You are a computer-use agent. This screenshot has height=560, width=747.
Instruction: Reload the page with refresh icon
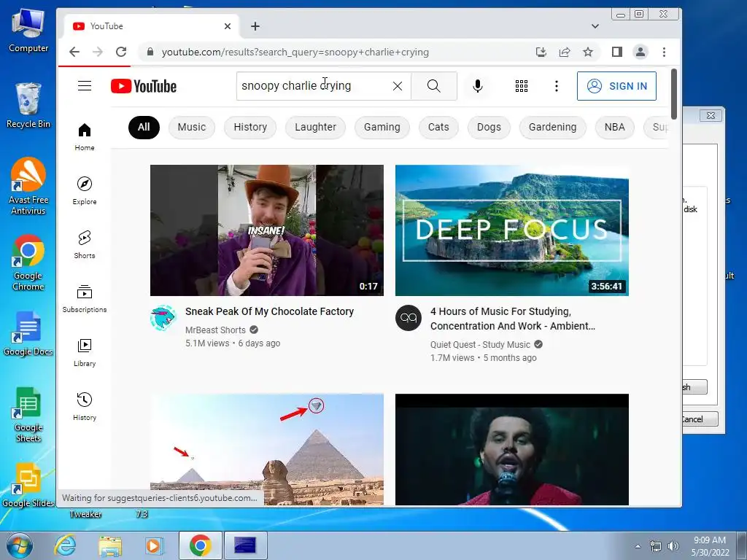tap(121, 52)
